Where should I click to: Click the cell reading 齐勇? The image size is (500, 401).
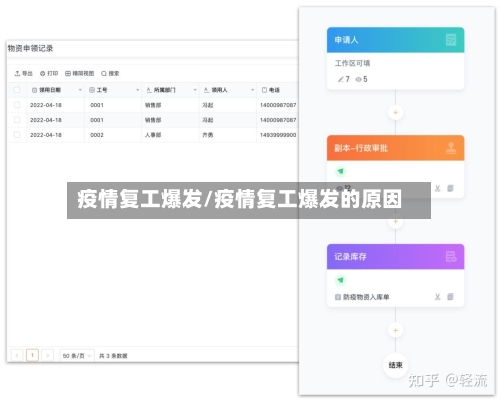(208, 135)
